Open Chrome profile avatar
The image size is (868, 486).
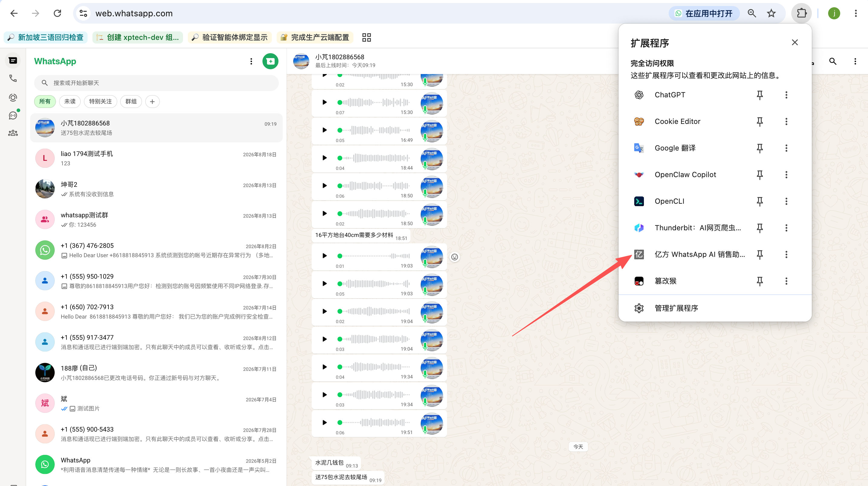(x=834, y=14)
